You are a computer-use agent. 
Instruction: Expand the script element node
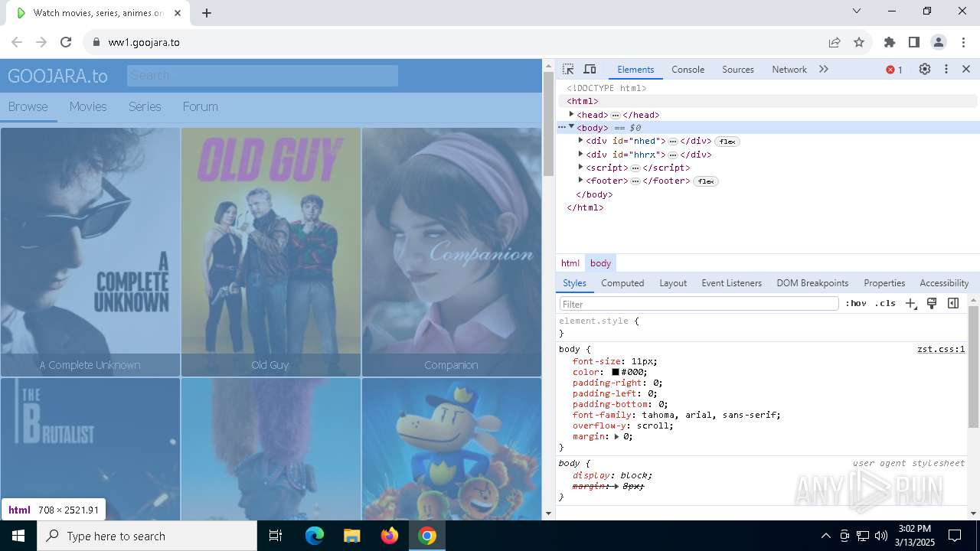coord(580,167)
